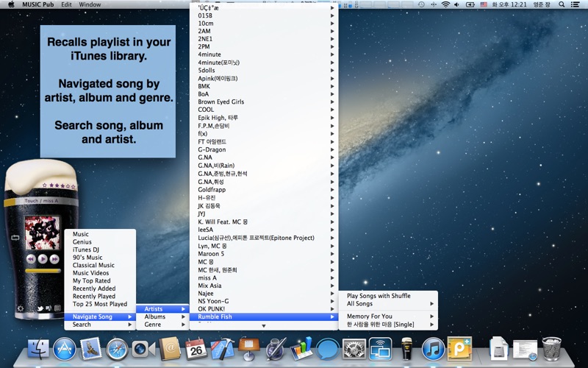Open Safari compass icon in the Dock
This screenshot has width=588, height=368.
point(117,349)
